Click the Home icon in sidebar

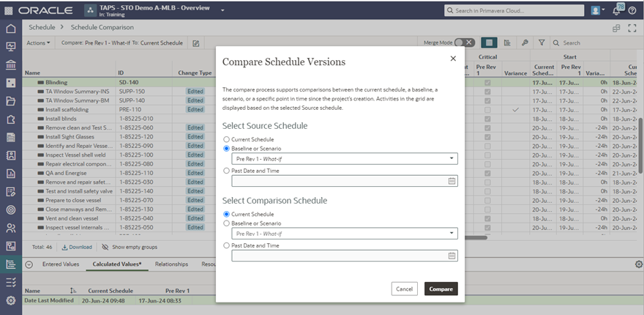click(11, 29)
